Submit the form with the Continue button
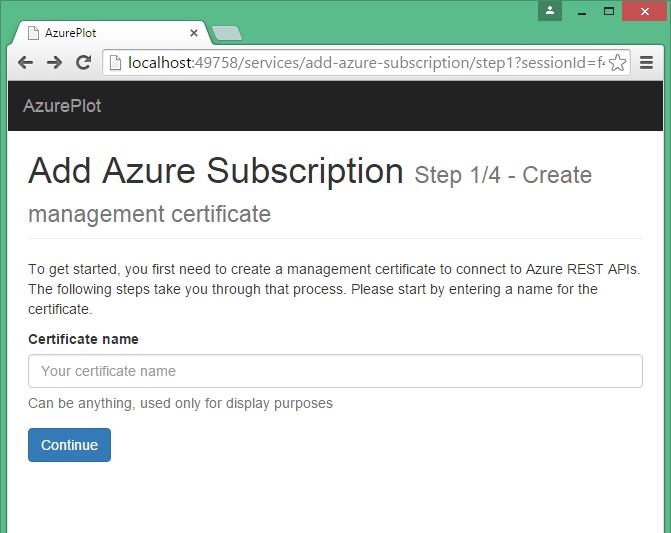 tap(69, 445)
